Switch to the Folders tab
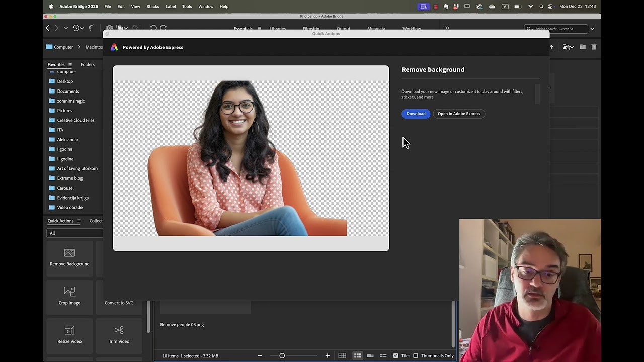644x362 pixels. [x=88, y=64]
